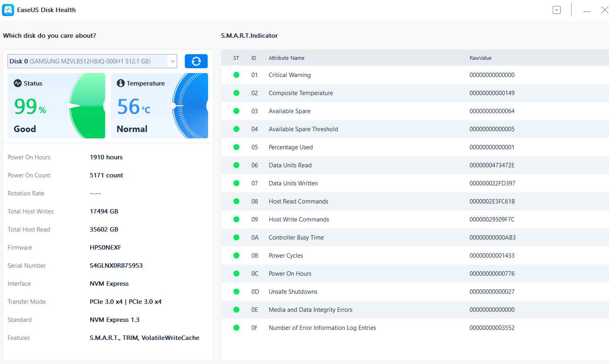Click the Status heartbeat icon
609x364 pixels.
click(18, 83)
